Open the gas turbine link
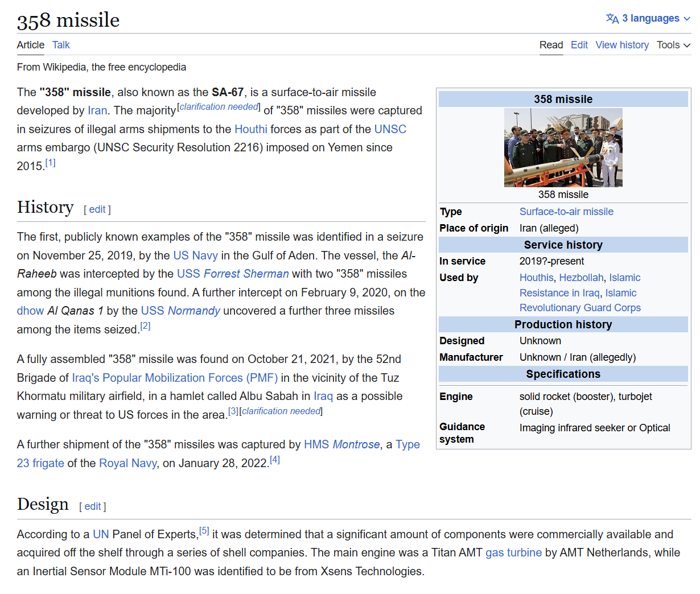 [513, 552]
